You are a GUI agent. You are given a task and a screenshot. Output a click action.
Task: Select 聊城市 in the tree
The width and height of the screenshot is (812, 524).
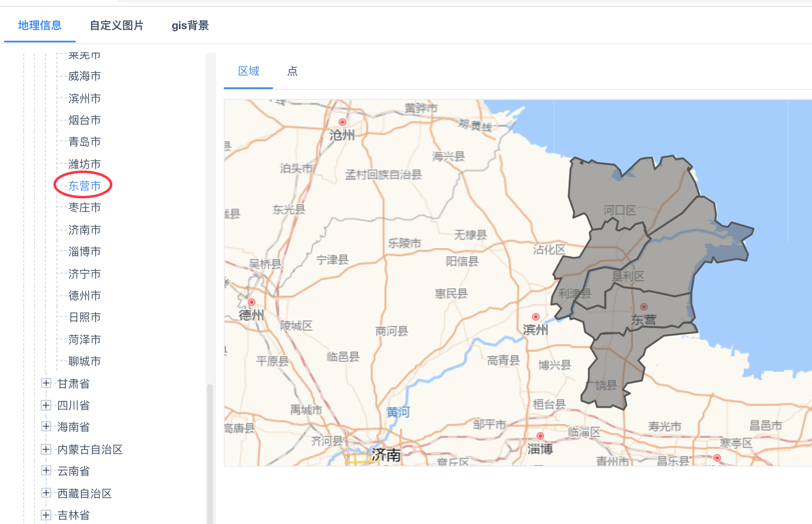[84, 361]
